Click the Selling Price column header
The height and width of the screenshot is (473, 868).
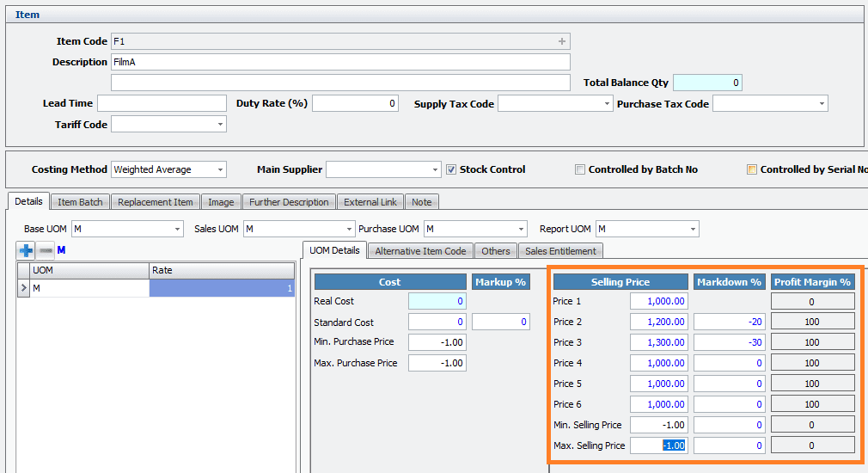click(620, 282)
